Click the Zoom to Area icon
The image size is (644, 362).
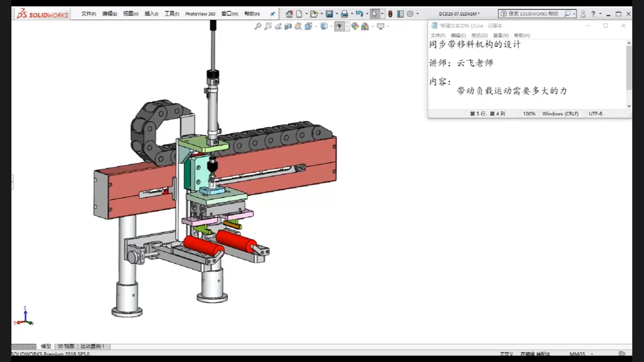point(268,26)
